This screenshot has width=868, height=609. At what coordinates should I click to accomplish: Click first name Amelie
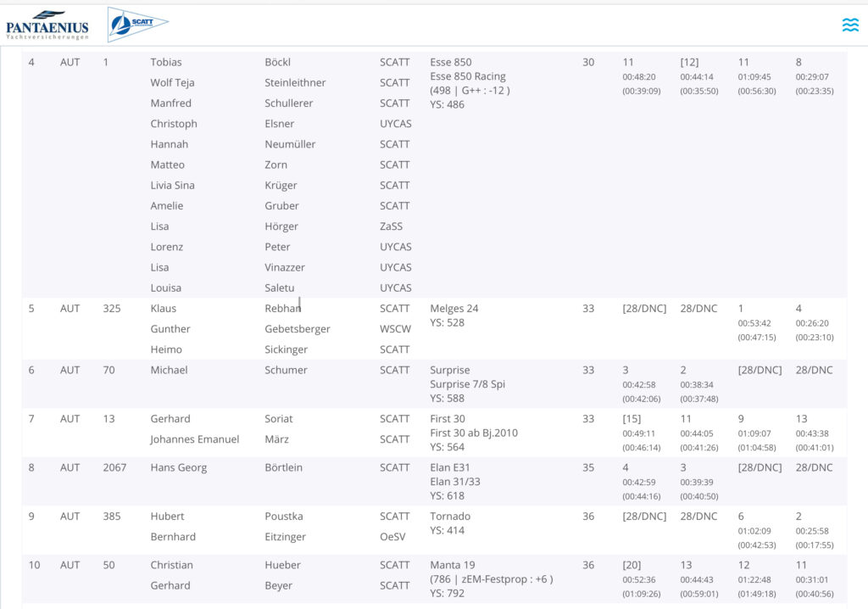coord(167,205)
